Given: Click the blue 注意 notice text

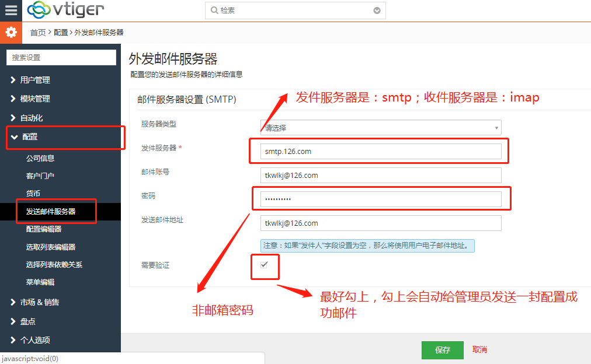Looking at the screenshot, I should click(367, 246).
